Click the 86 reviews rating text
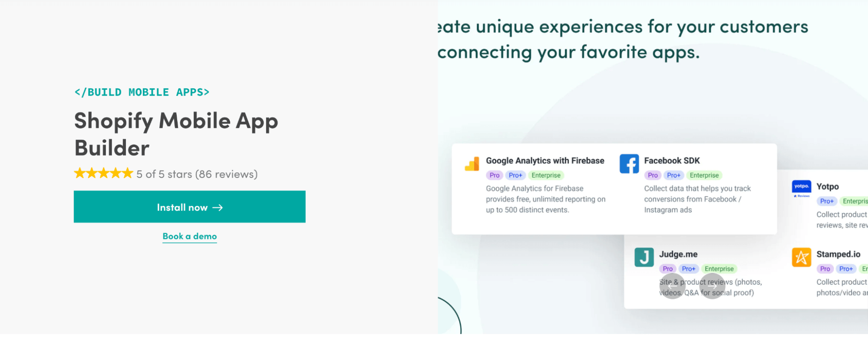 (227, 174)
